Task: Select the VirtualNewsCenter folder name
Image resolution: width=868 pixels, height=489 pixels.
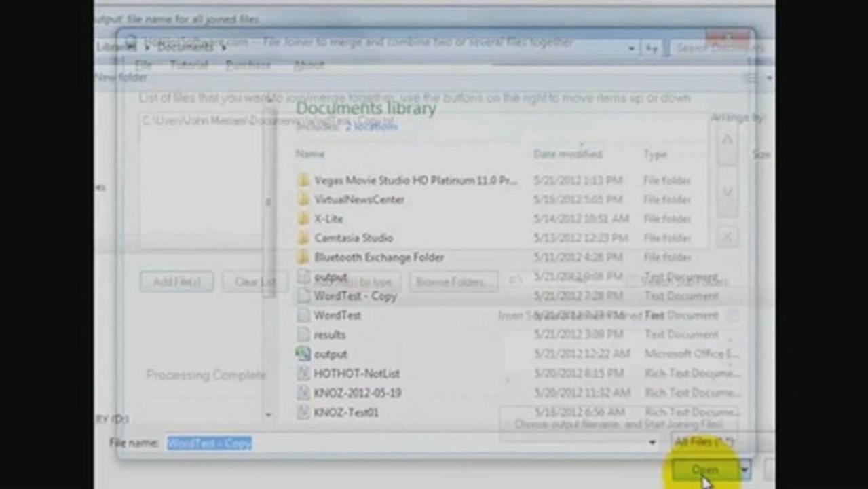Action: pyautogui.click(x=359, y=200)
